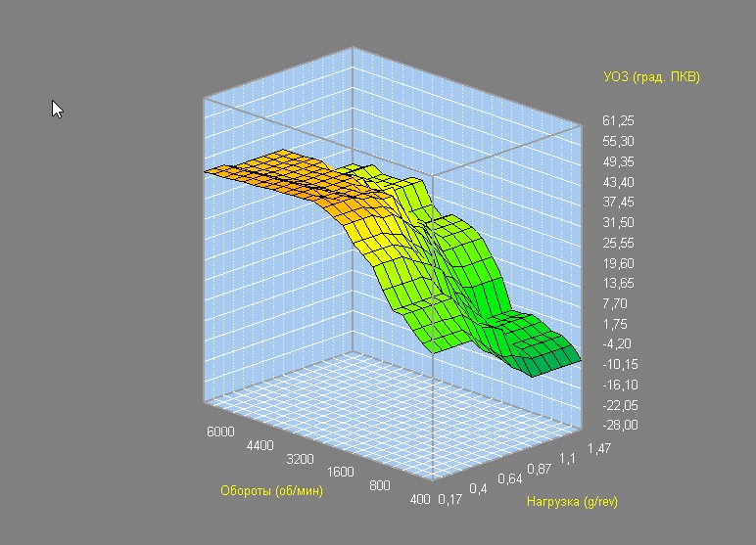Click the УОЗ (град. ПКВ) axis title
The height and width of the screenshot is (545, 756).
tap(651, 77)
